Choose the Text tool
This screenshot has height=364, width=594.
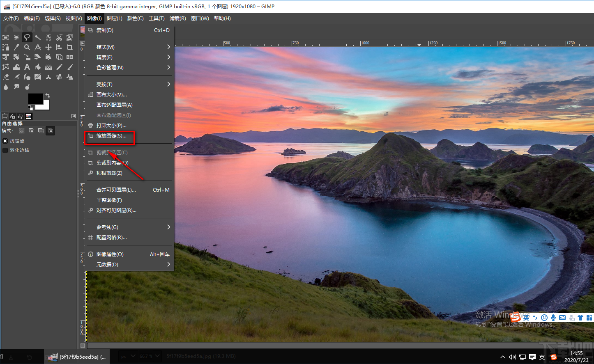click(x=27, y=67)
